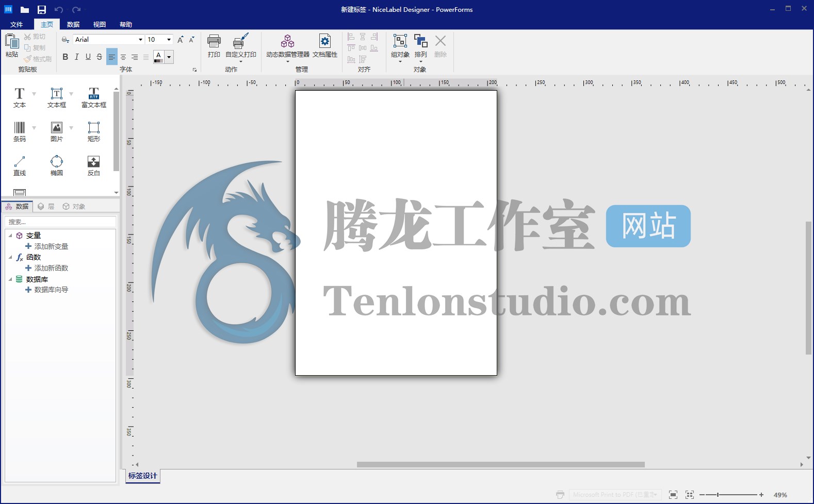
Task: Toggle left text alignment
Action: (112, 57)
